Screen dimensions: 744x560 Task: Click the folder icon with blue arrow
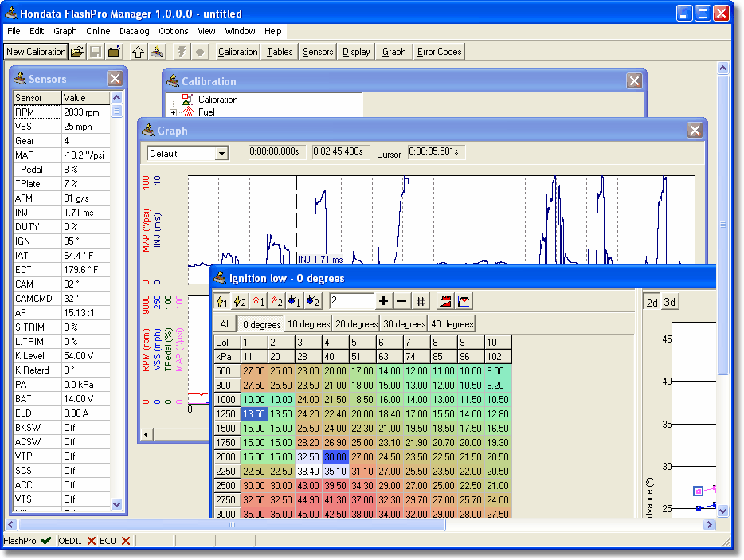[114, 52]
